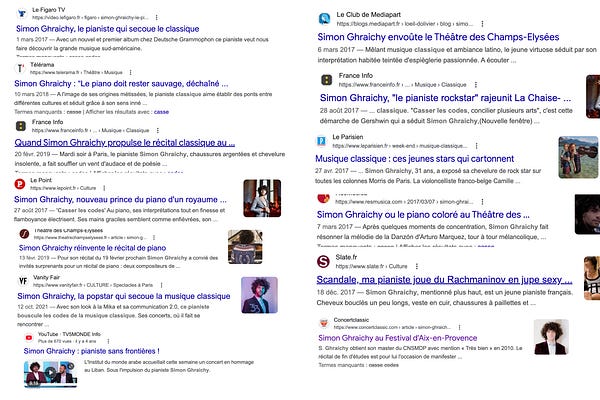
Task: Open the three-dot menu for Vanity Fair result
Action: coord(161,285)
